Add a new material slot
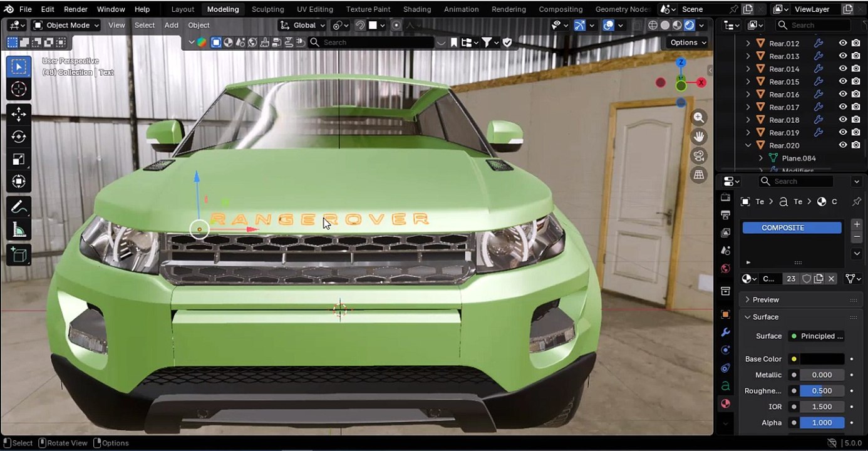 pyautogui.click(x=857, y=224)
